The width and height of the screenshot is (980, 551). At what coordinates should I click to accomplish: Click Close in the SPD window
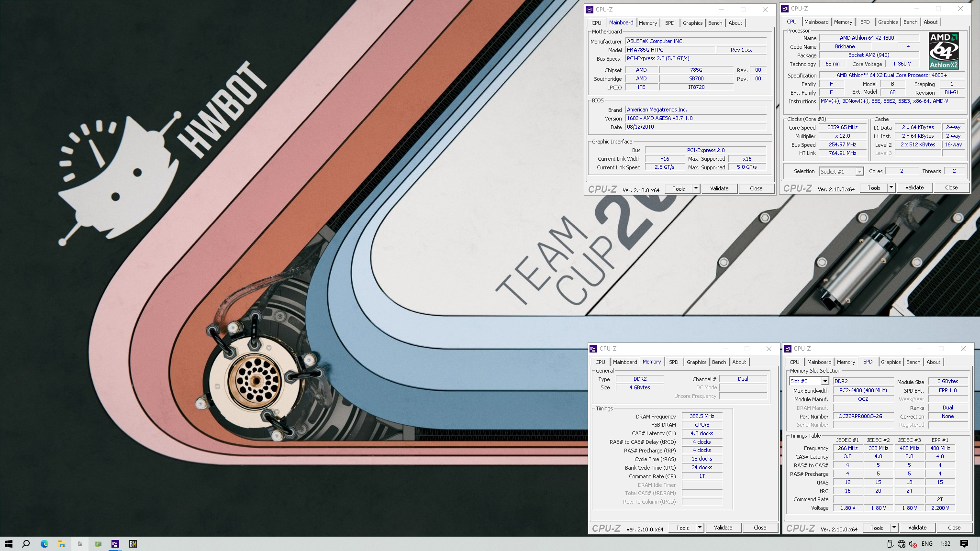point(954,528)
